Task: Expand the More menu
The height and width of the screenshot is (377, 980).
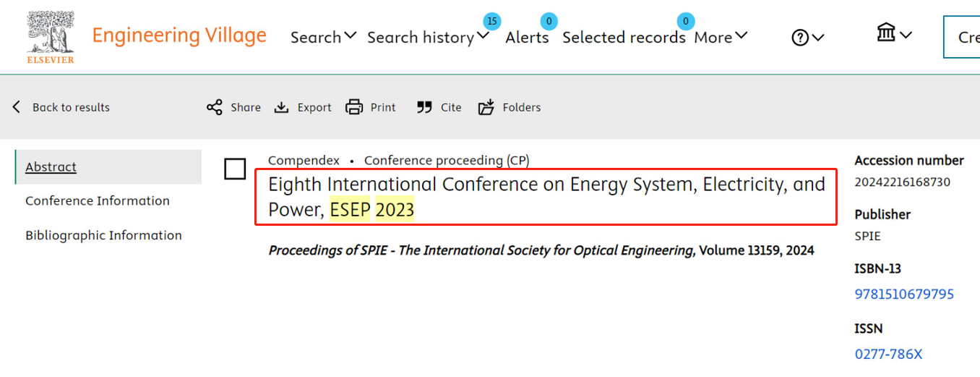Action: point(721,37)
